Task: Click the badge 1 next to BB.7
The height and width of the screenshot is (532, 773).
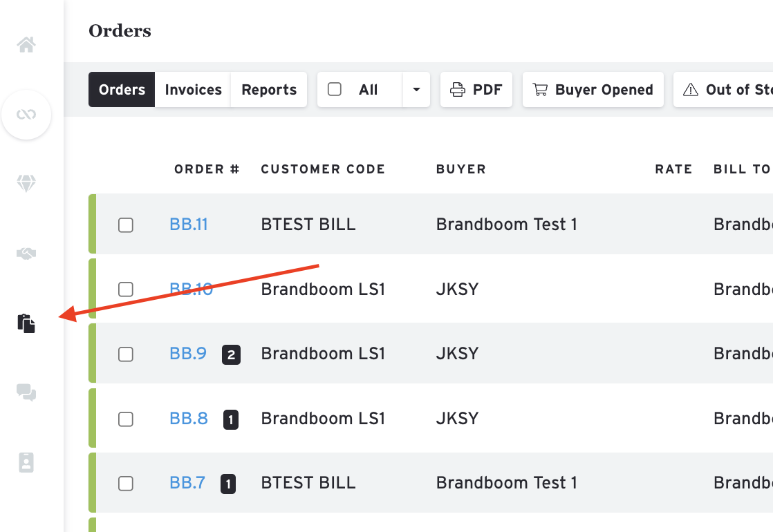Action: click(x=227, y=484)
